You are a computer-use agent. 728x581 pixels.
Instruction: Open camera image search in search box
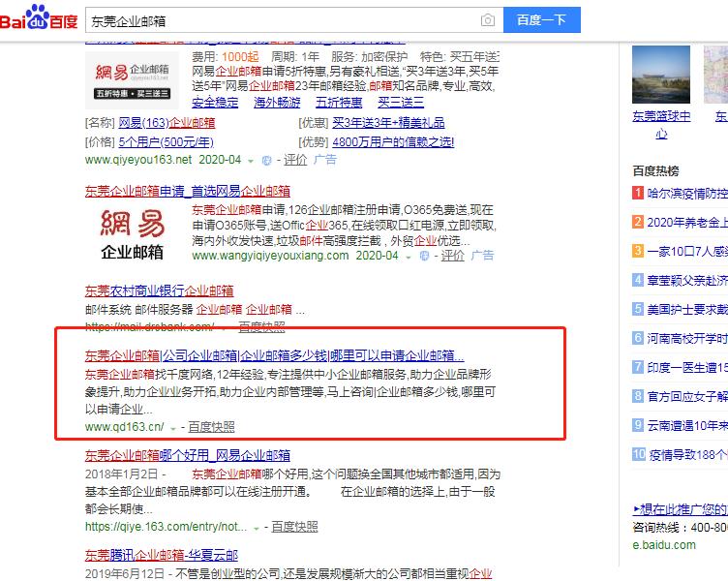tap(488, 20)
